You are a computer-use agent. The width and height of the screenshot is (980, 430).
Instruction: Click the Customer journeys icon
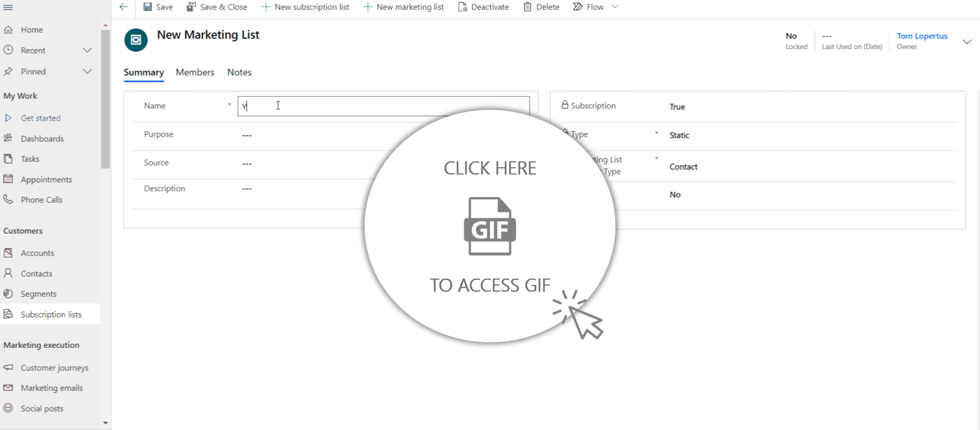(x=8, y=367)
